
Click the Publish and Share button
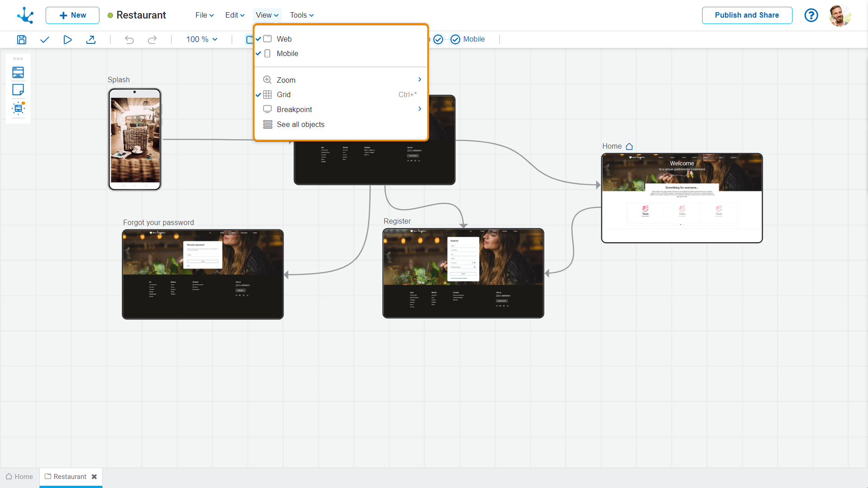tap(746, 15)
